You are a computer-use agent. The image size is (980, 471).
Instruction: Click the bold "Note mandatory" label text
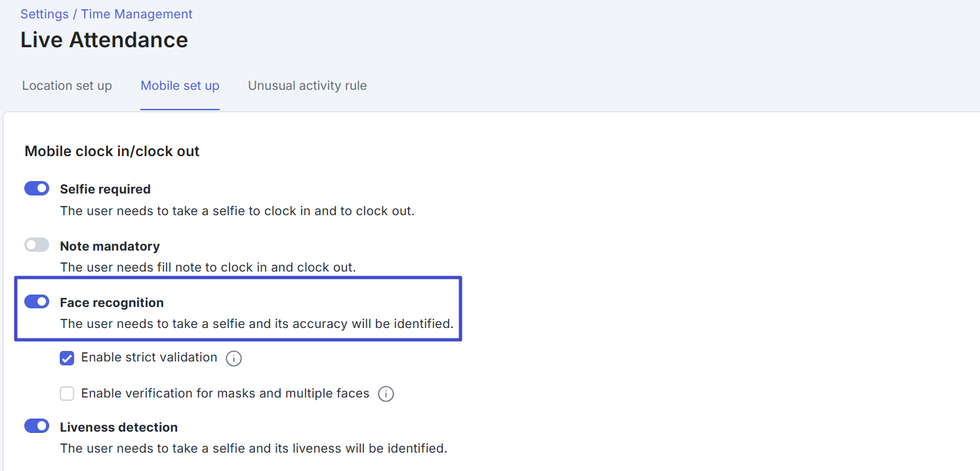[110, 246]
